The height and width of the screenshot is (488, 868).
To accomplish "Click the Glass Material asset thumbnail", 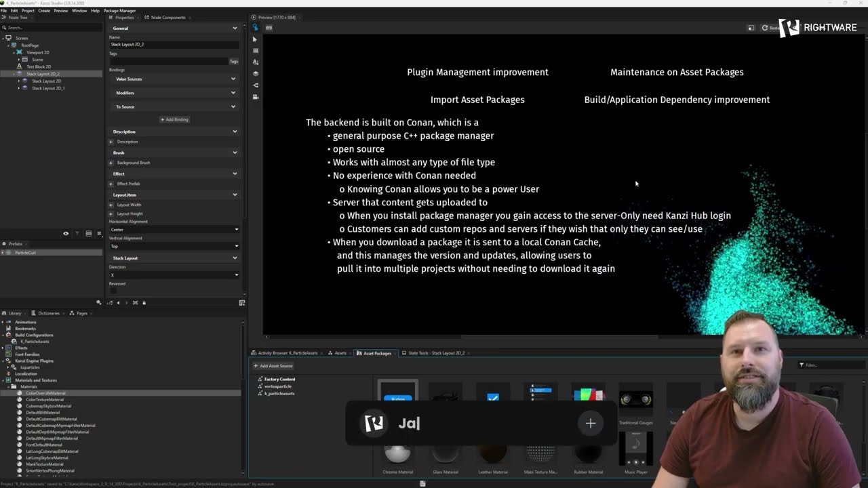I will tap(446, 455).
